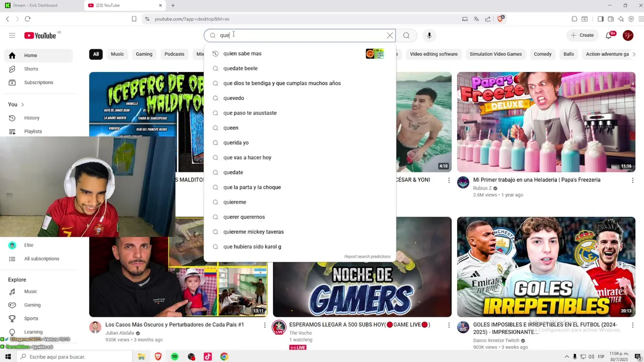
Task: Share this page via address bar icon
Action: [x=488, y=19]
